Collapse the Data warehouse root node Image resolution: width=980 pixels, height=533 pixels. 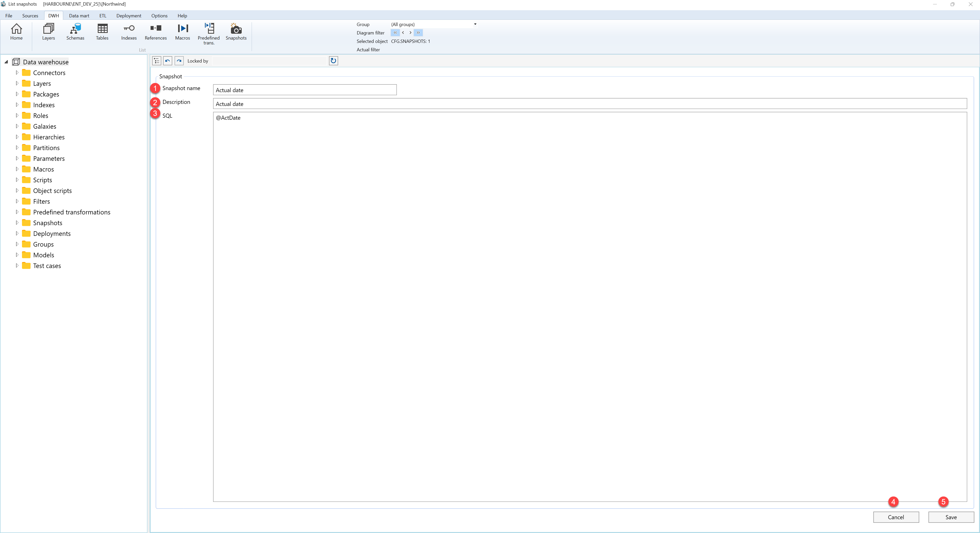point(6,62)
